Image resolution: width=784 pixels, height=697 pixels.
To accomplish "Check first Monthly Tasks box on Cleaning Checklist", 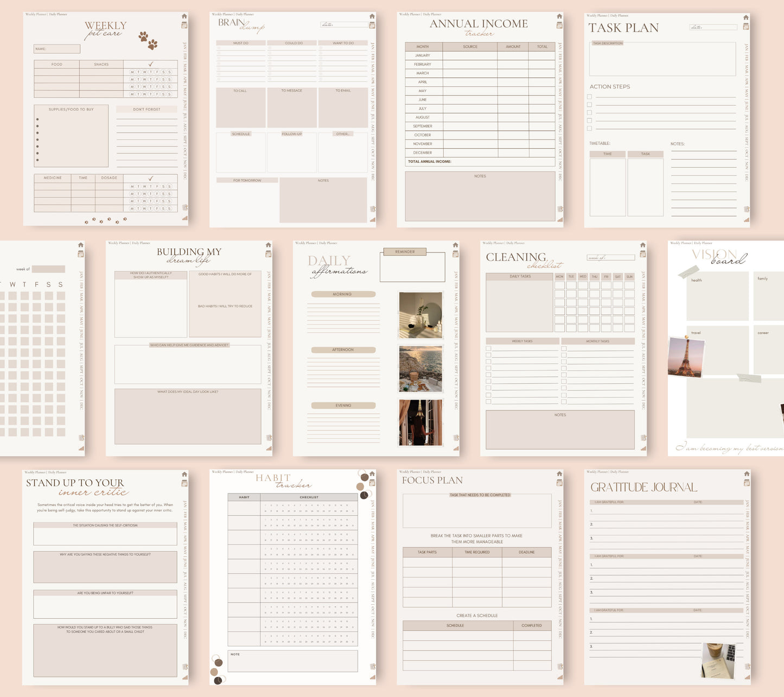I will [564, 348].
